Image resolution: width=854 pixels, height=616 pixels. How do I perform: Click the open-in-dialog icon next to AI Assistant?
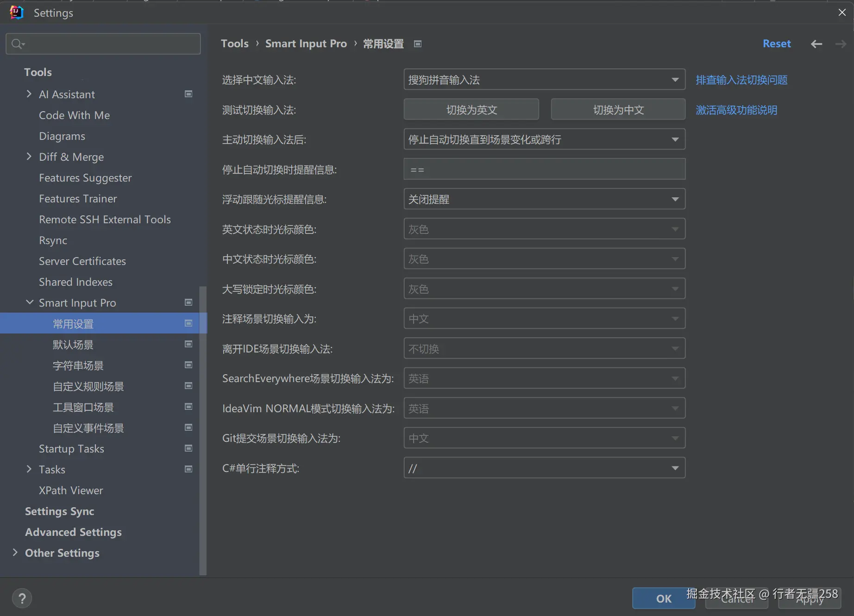188,94
